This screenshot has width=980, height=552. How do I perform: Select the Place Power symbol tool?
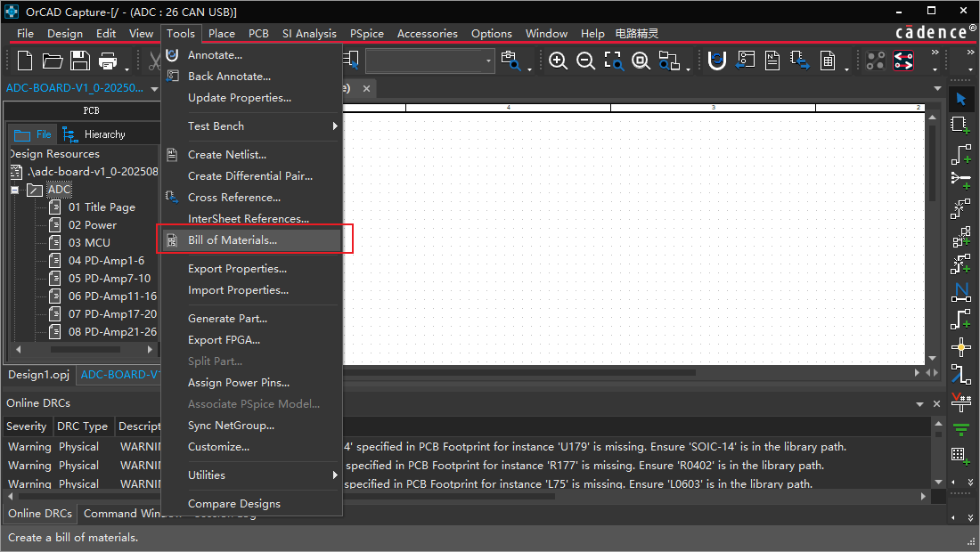960,402
